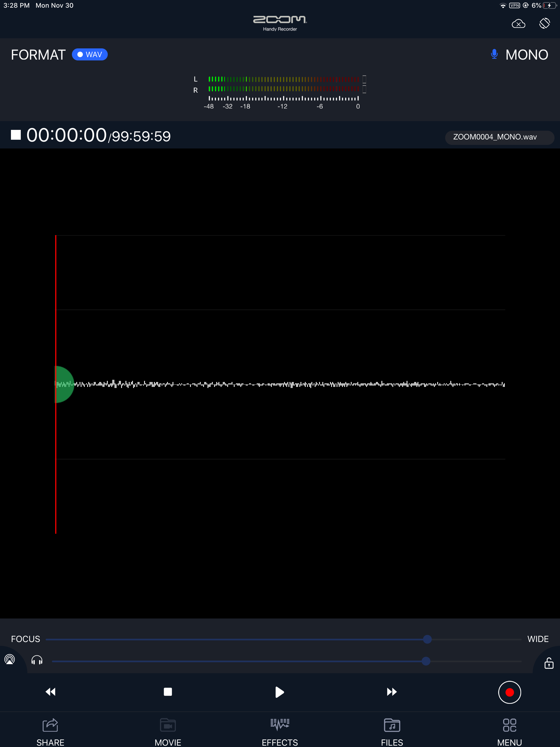Open the SHARE tab

(50, 731)
